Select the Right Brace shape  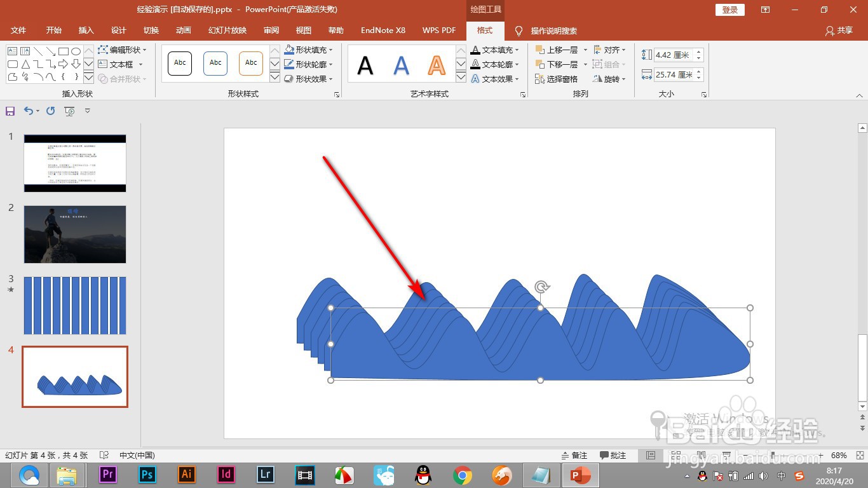[x=76, y=77]
